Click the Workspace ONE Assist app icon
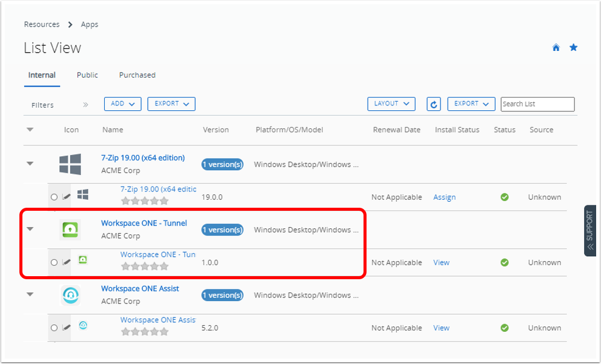The height and width of the screenshot is (364, 601). [x=70, y=295]
